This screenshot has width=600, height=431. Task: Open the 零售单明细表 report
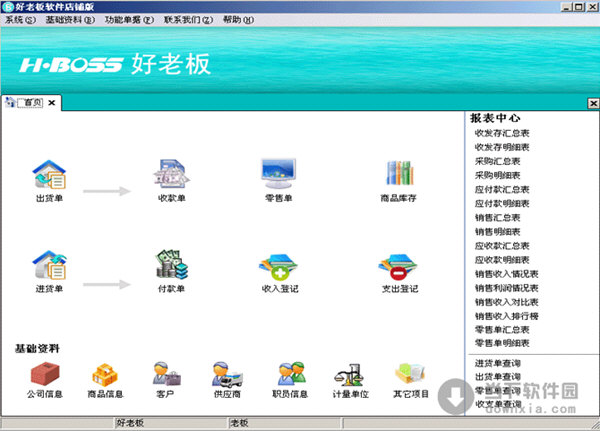click(x=502, y=343)
